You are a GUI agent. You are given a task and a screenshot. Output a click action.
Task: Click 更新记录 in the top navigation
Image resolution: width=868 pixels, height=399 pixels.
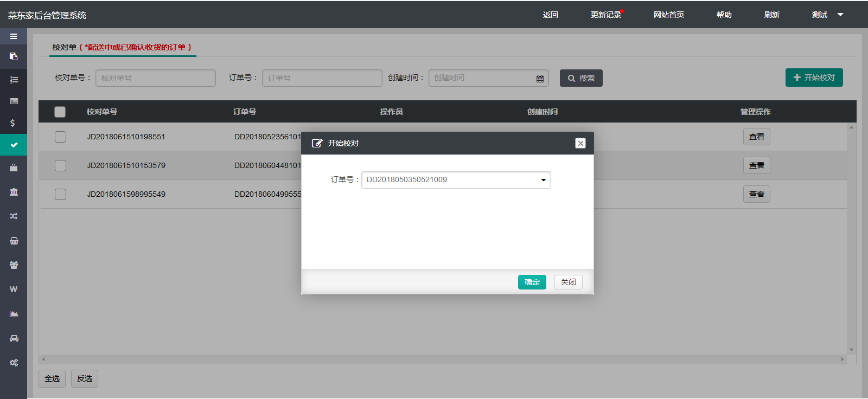tap(605, 15)
